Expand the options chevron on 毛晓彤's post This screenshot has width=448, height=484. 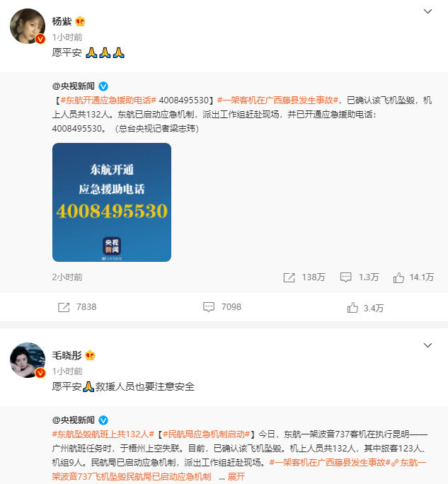[427, 345]
